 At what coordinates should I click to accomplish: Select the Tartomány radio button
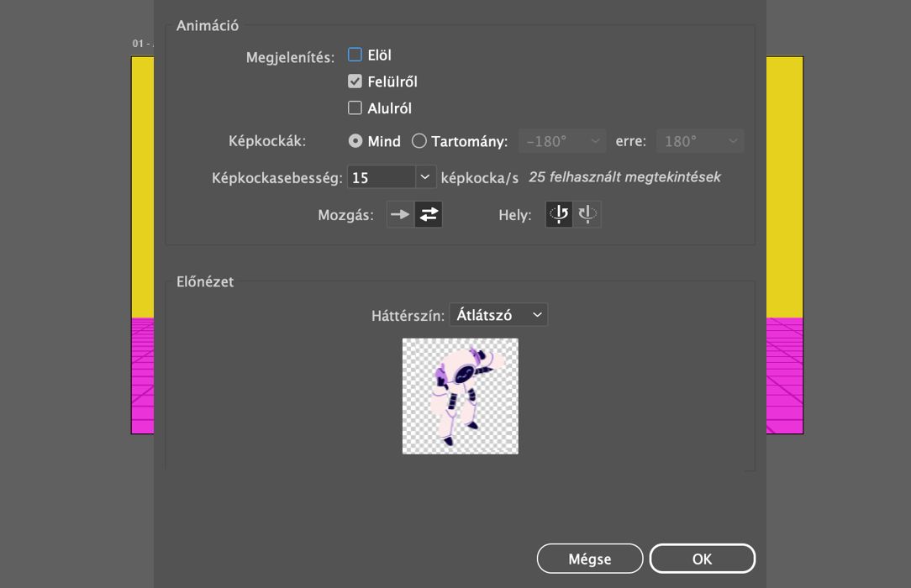(419, 141)
